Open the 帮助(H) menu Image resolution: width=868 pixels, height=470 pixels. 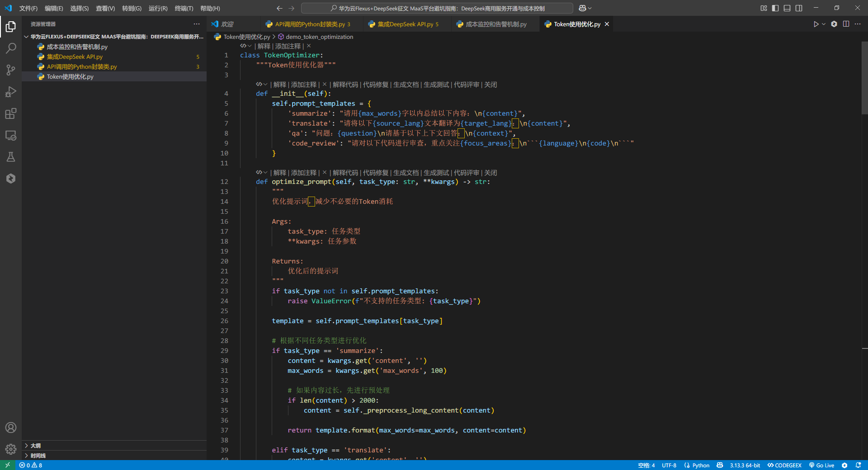click(x=210, y=8)
